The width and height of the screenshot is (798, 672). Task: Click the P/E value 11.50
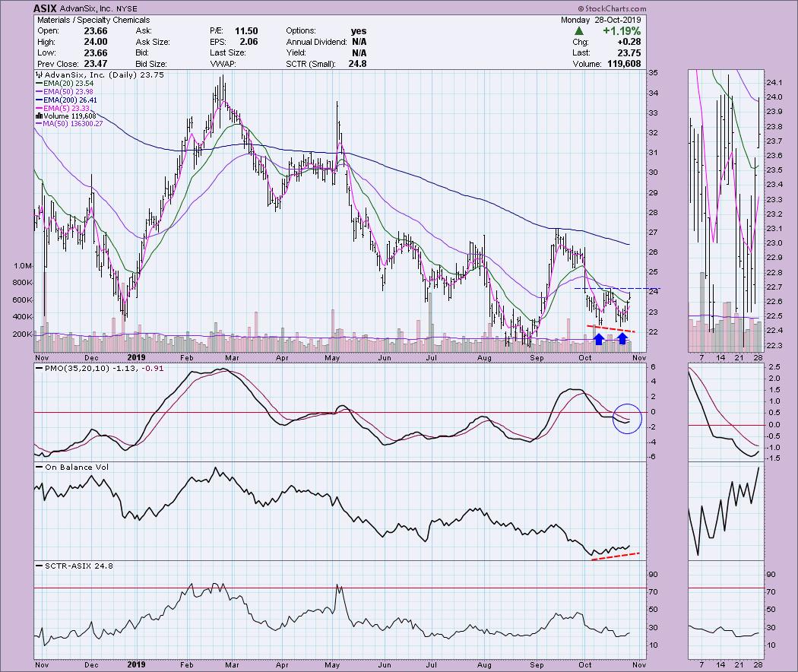click(x=246, y=31)
